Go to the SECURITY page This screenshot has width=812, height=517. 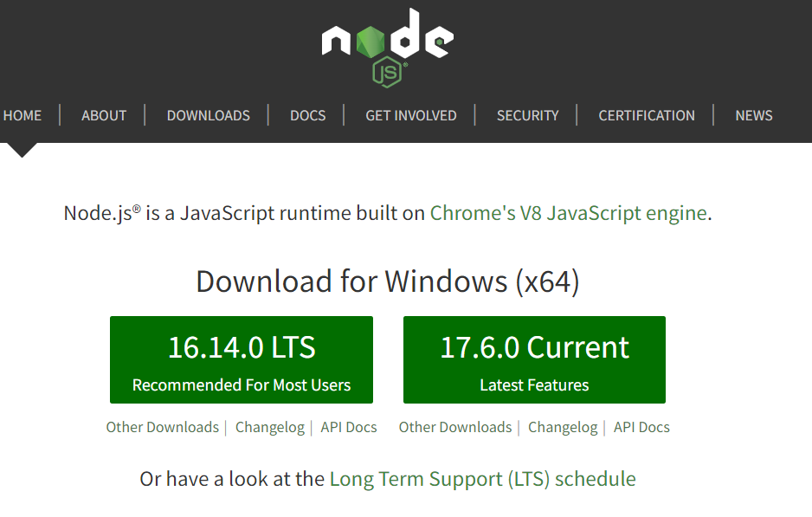point(527,115)
